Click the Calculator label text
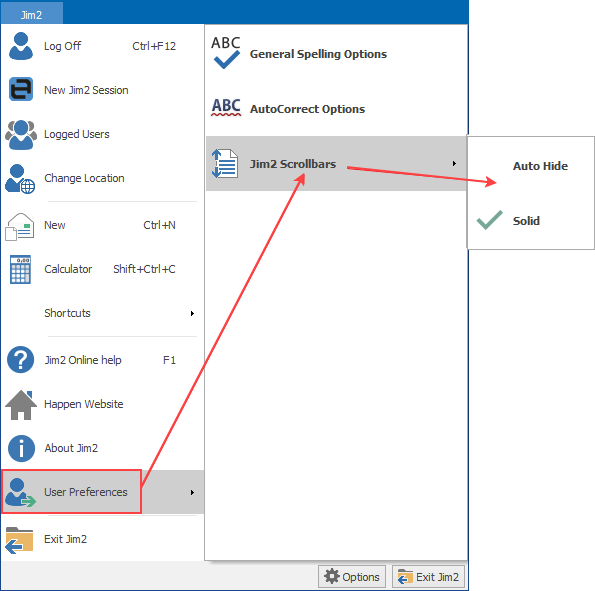The height and width of the screenshot is (591, 595). (x=68, y=269)
